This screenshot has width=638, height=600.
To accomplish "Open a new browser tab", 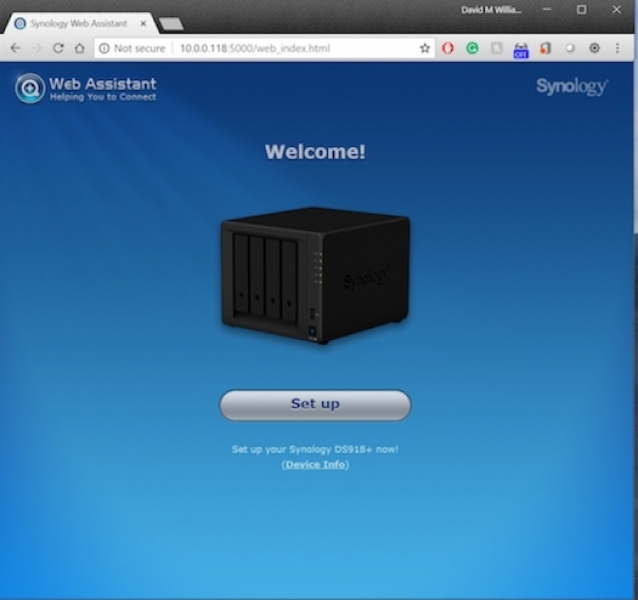I will pyautogui.click(x=171, y=23).
